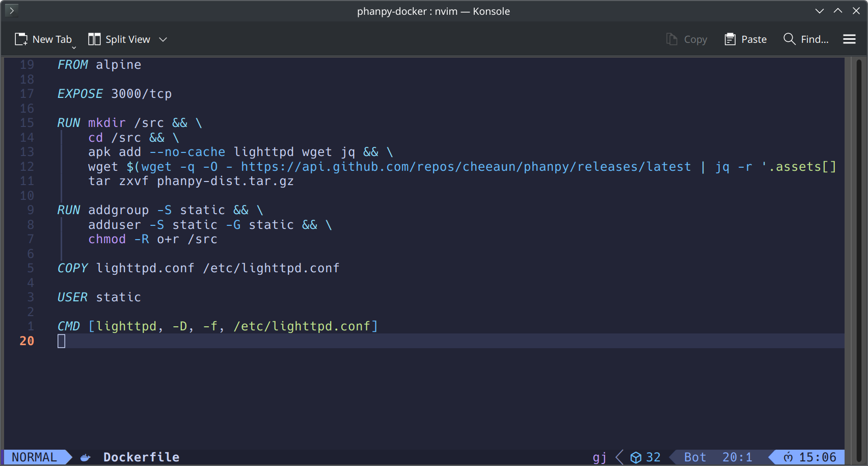Click the COPY keyword
The width and height of the screenshot is (868, 466).
[72, 268]
